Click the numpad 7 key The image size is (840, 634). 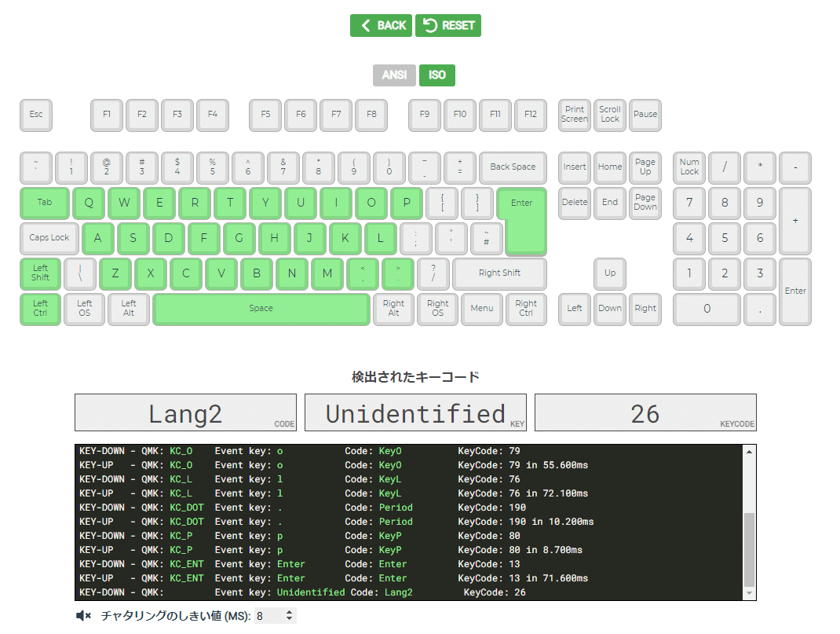(x=689, y=203)
